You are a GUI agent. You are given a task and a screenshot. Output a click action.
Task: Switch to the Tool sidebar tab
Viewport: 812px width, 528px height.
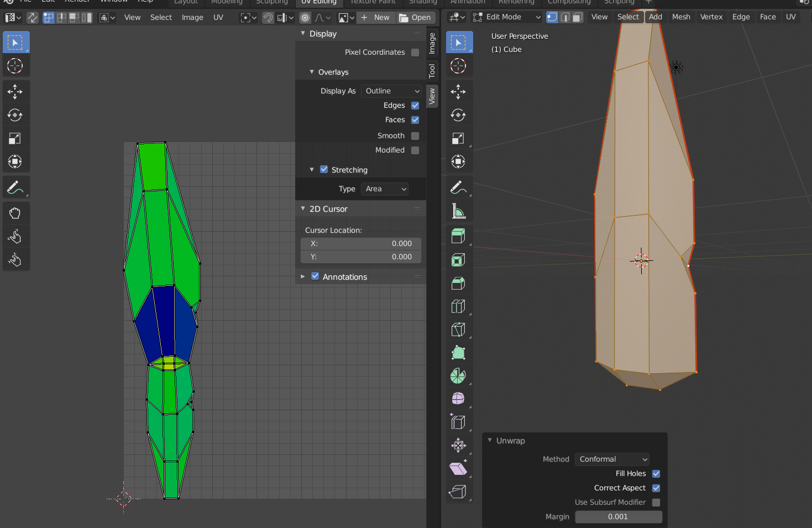[x=432, y=71]
